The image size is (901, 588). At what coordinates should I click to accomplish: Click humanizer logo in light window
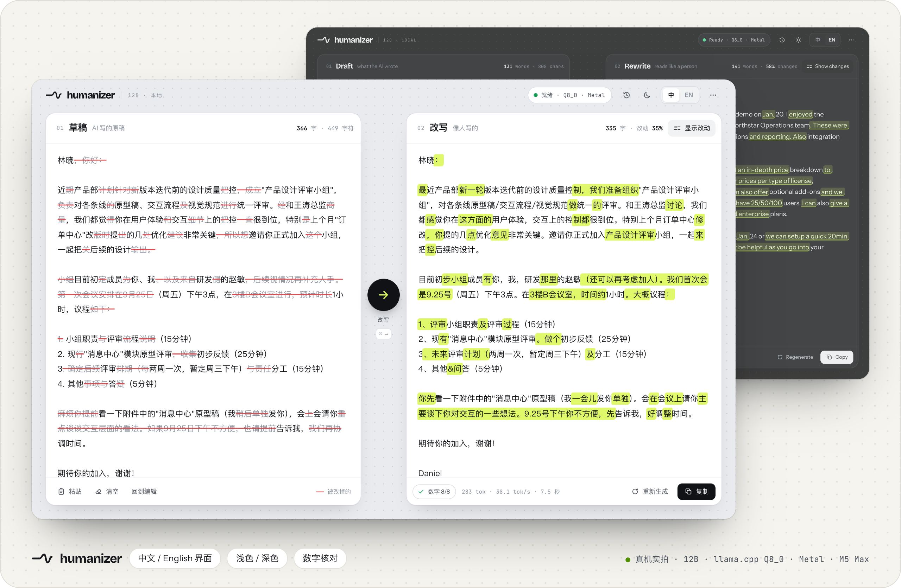80,95
